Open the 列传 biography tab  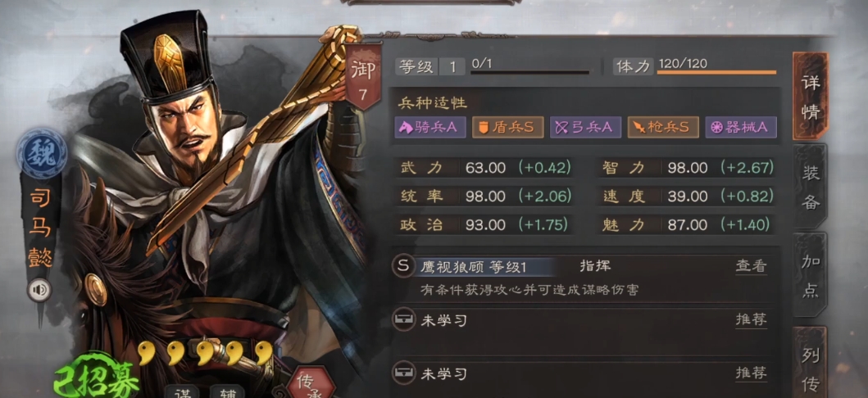[811, 362]
